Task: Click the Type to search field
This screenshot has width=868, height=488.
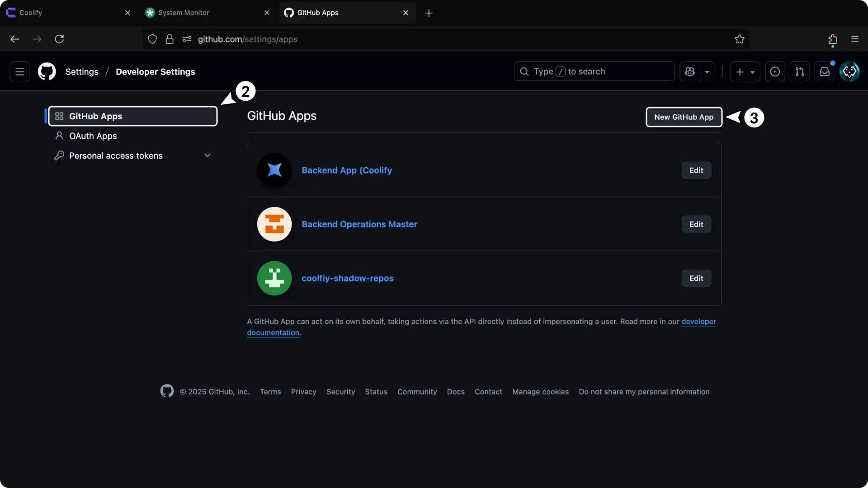Action: [594, 71]
